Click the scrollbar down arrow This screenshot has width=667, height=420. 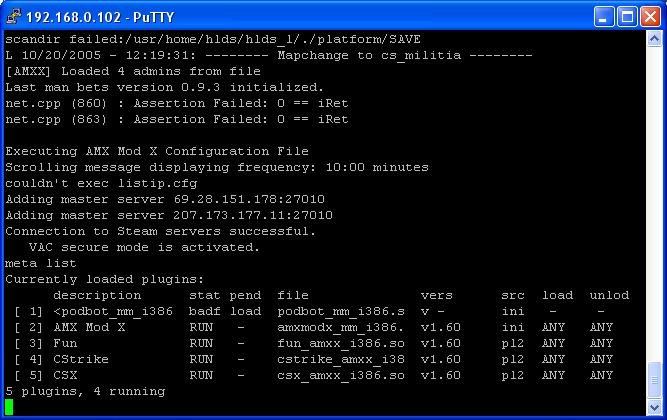(x=654, y=408)
